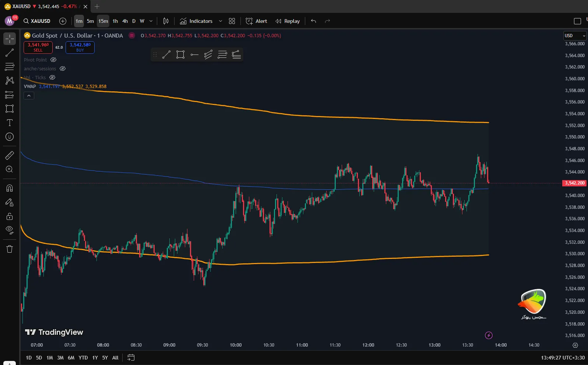Click the trash remove objects icon
The height and width of the screenshot is (365, 588).
[x=10, y=249]
